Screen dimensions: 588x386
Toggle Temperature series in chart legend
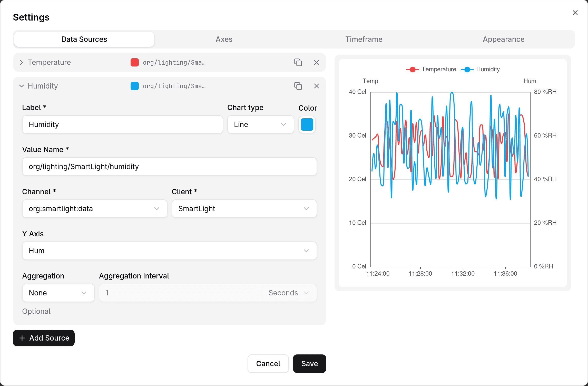[x=431, y=69]
